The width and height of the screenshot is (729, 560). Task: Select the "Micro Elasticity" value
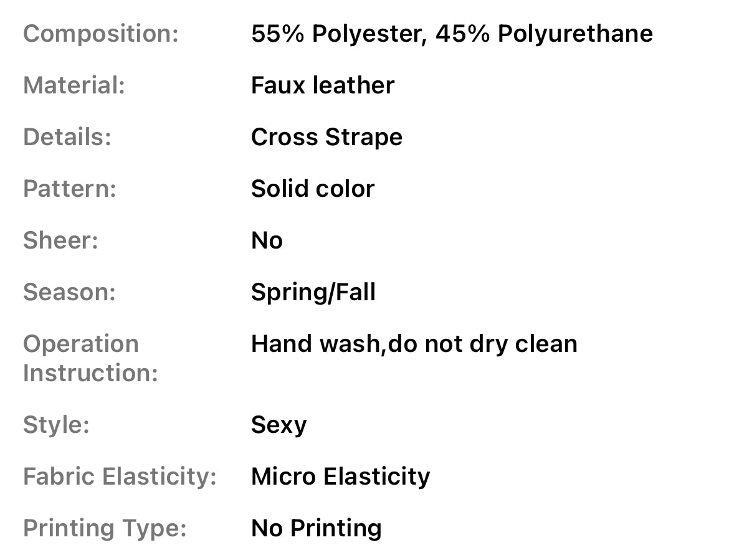[340, 477]
